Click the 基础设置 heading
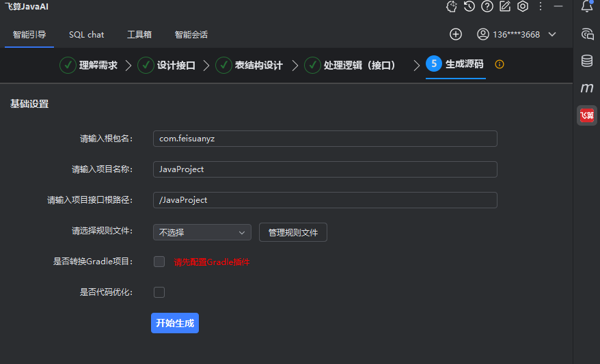Viewport: 600px width, 364px height. (x=29, y=104)
